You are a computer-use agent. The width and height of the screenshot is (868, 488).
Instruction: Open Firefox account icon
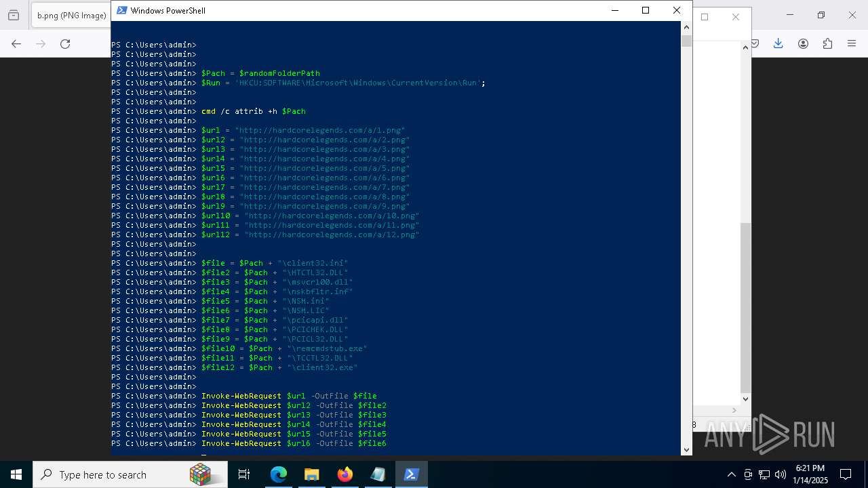tap(803, 43)
